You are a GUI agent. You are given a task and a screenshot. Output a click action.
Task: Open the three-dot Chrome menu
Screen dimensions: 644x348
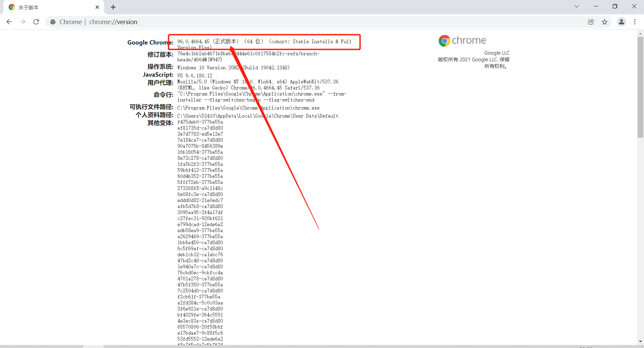click(x=635, y=22)
